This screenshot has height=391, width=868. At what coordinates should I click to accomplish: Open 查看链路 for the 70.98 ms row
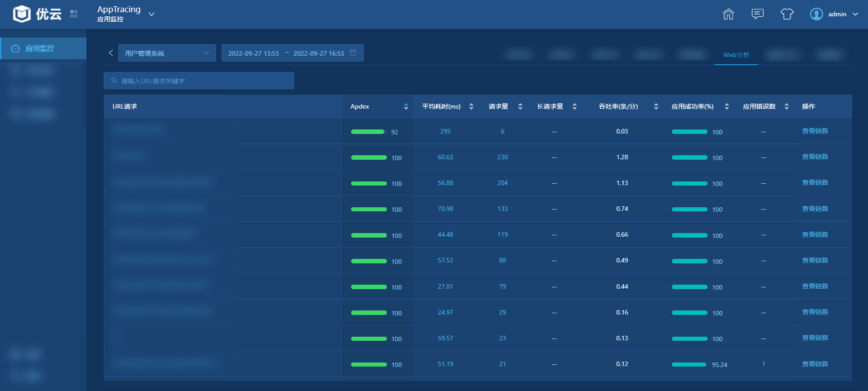click(x=815, y=209)
